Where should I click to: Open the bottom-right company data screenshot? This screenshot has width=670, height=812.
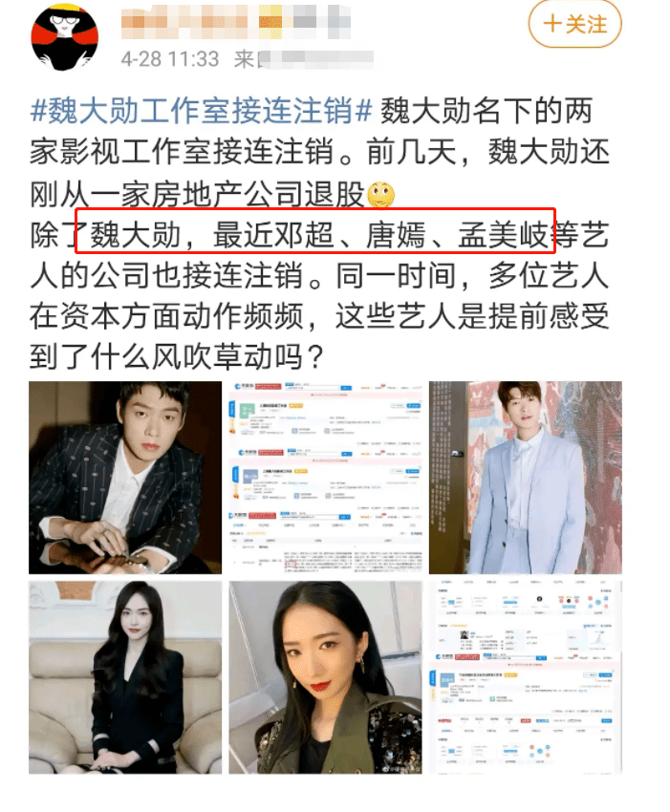[526, 677]
